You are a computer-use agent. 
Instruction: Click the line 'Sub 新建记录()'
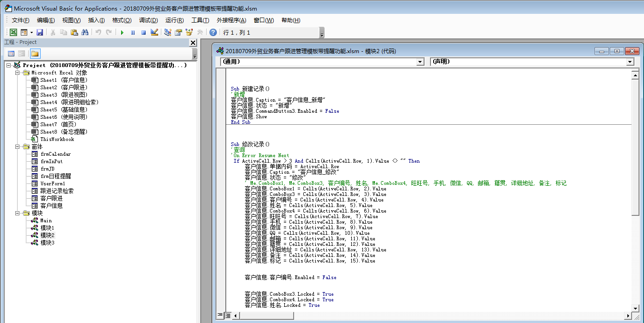[250, 89]
